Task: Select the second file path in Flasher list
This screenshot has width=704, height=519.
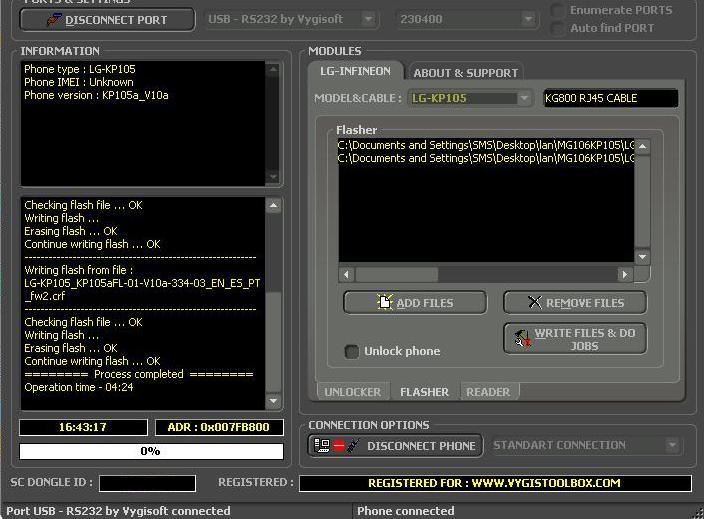Action: click(x=486, y=158)
